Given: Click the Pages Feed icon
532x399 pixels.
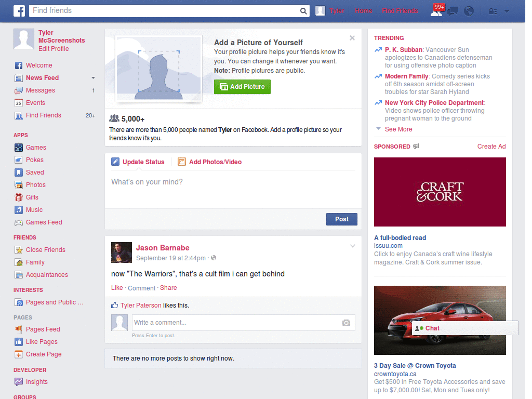Looking at the screenshot, I should pos(19,329).
